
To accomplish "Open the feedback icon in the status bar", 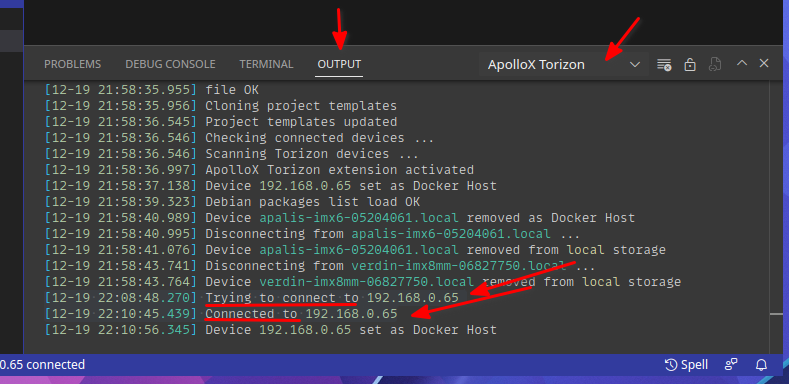I will 731,365.
